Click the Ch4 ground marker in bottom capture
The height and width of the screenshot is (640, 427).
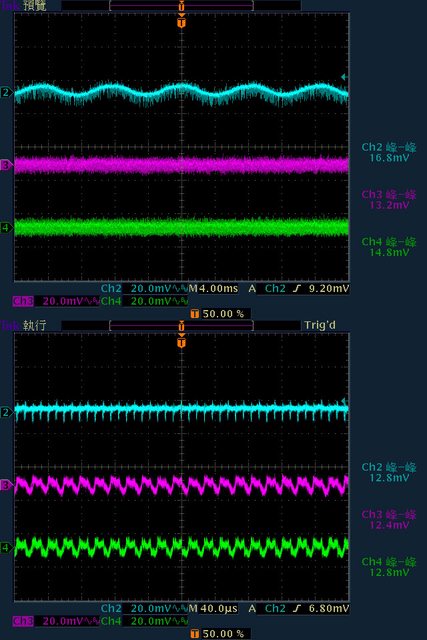click(6, 547)
